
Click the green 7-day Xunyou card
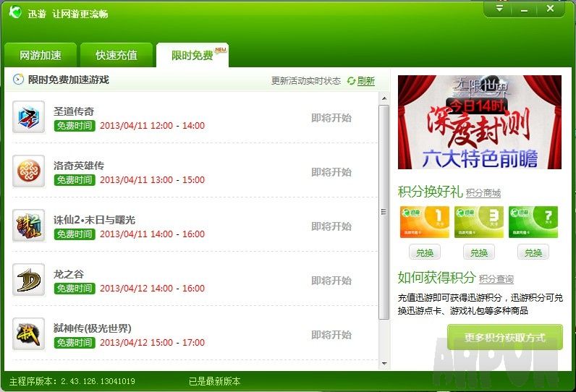tap(533, 222)
